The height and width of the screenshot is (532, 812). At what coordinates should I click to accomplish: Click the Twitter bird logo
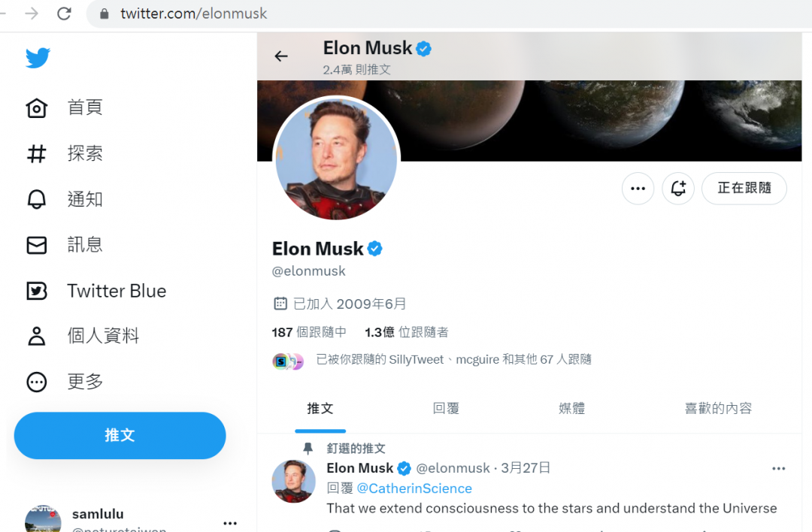(x=38, y=57)
